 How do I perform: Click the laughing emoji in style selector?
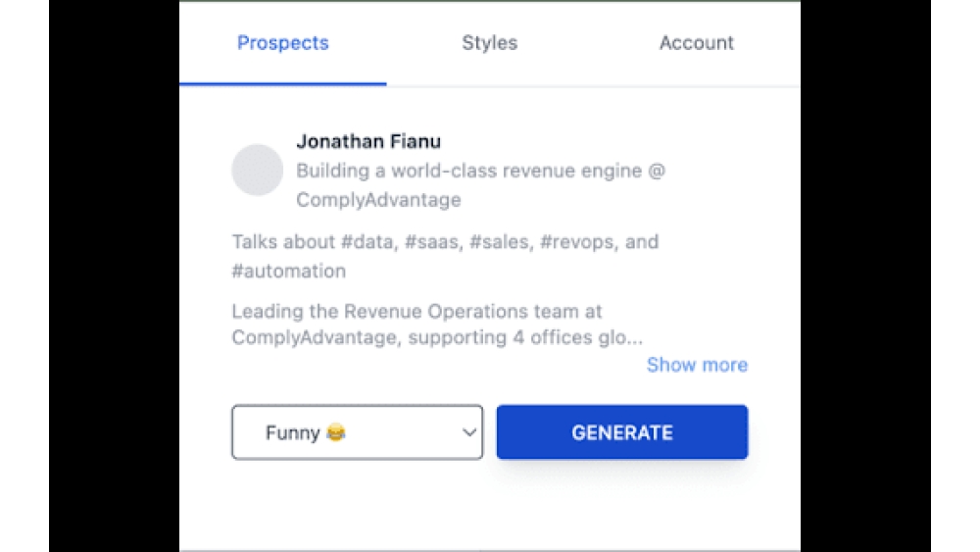pos(336,432)
